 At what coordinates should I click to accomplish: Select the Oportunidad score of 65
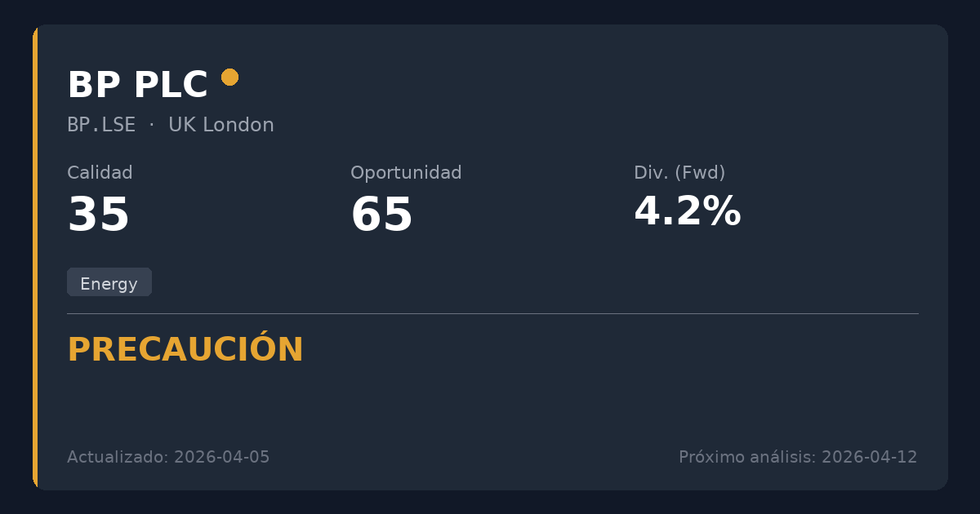[381, 215]
